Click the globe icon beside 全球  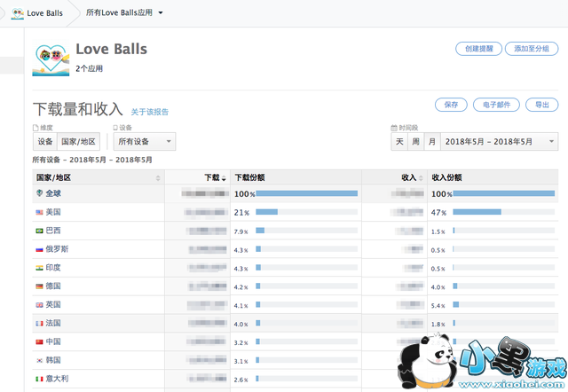[39, 193]
